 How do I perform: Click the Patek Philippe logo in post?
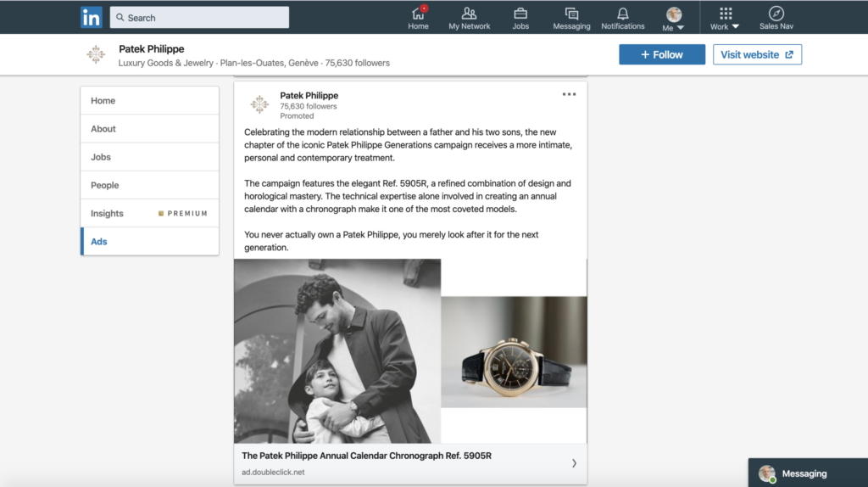tap(259, 104)
